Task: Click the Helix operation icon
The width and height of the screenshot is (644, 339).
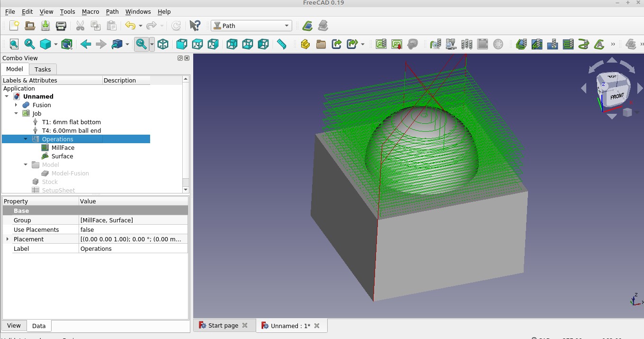Action: (584, 44)
